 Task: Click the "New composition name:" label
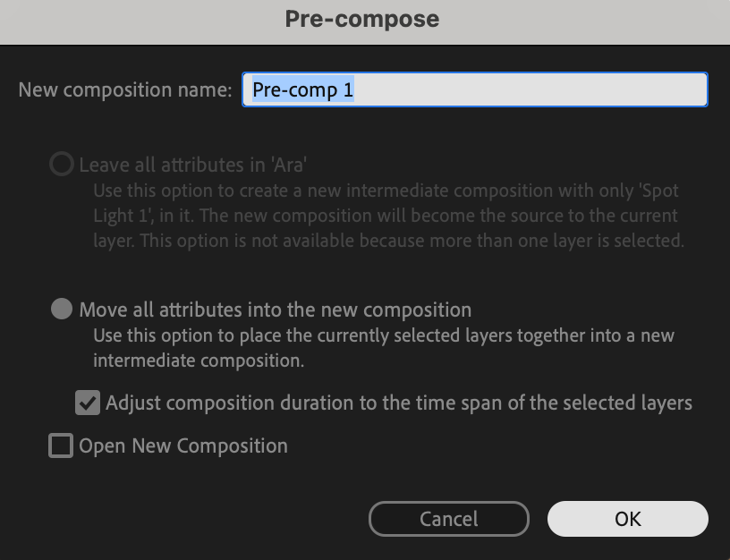click(125, 90)
